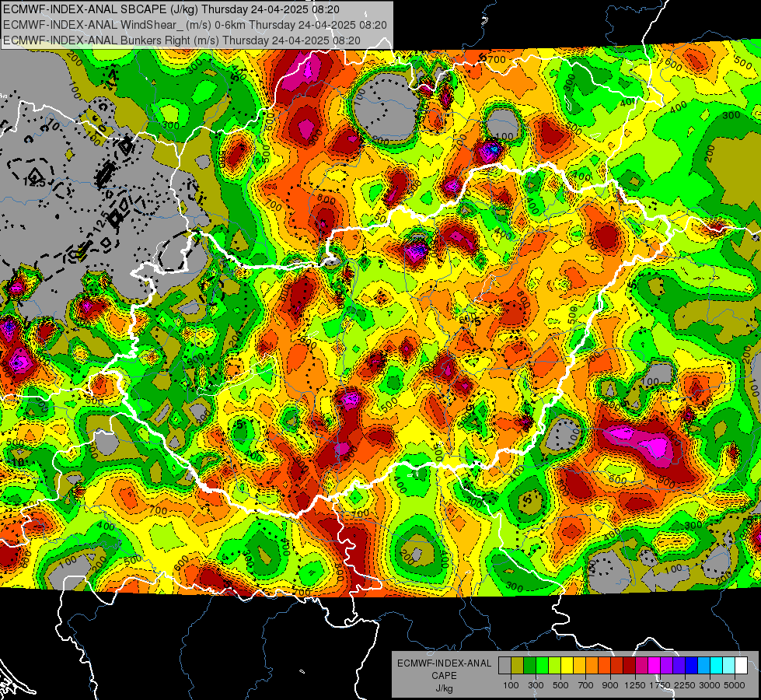The width and height of the screenshot is (761, 700).
Task: Select the dark green legend swatch
Action: tap(529, 666)
